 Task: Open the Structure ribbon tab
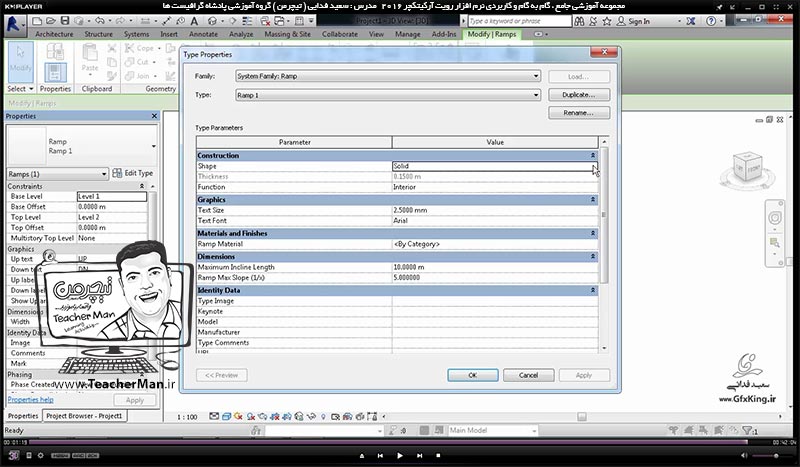click(98, 34)
